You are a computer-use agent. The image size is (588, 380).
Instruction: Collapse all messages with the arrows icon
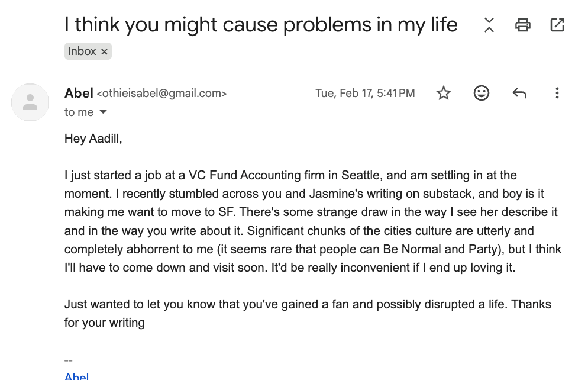pos(489,25)
